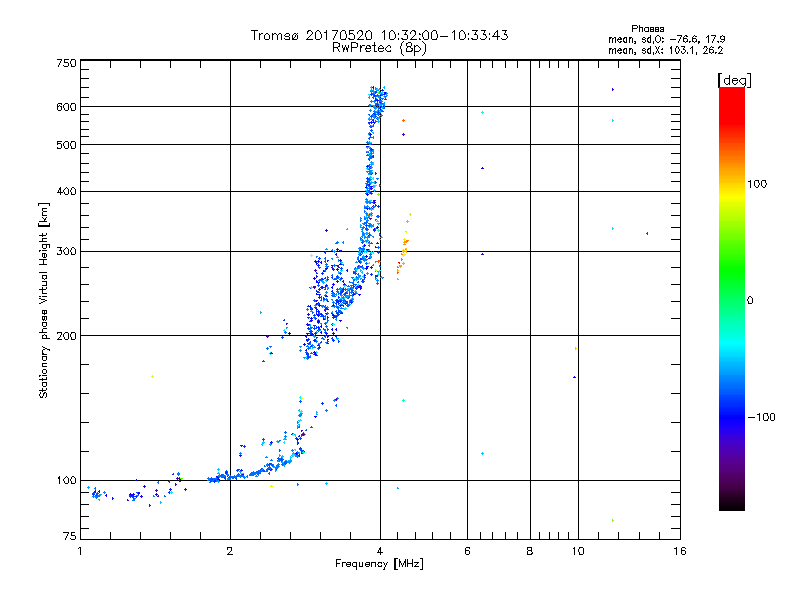Click the y-axis tick label "750"
800x600 pixels.
click(x=66, y=63)
